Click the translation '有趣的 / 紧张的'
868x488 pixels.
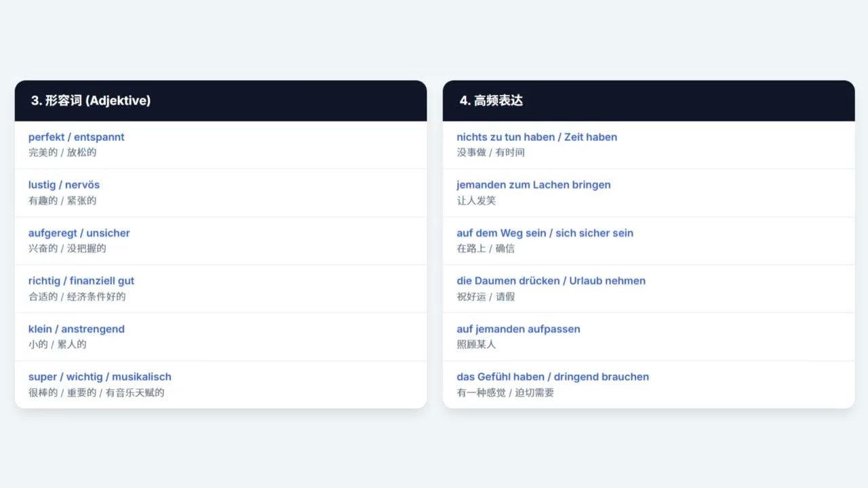click(x=62, y=201)
